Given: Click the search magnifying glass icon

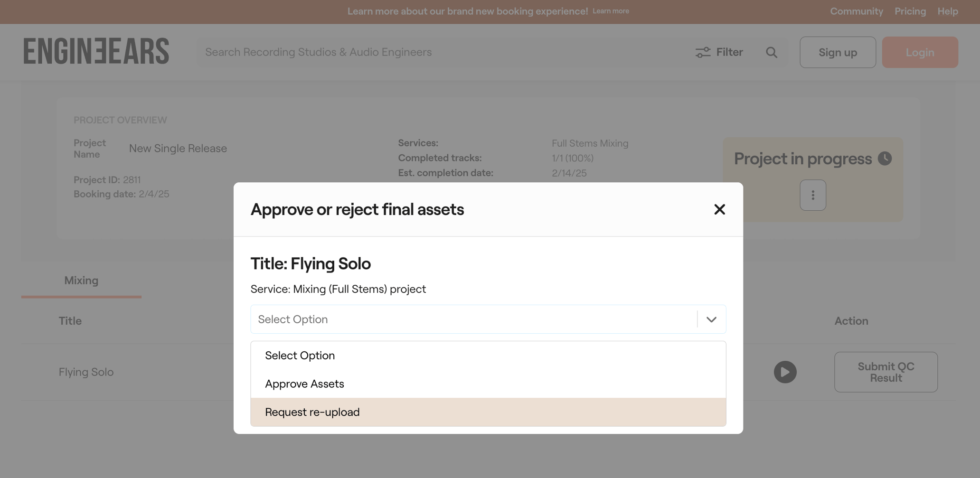Looking at the screenshot, I should [772, 52].
